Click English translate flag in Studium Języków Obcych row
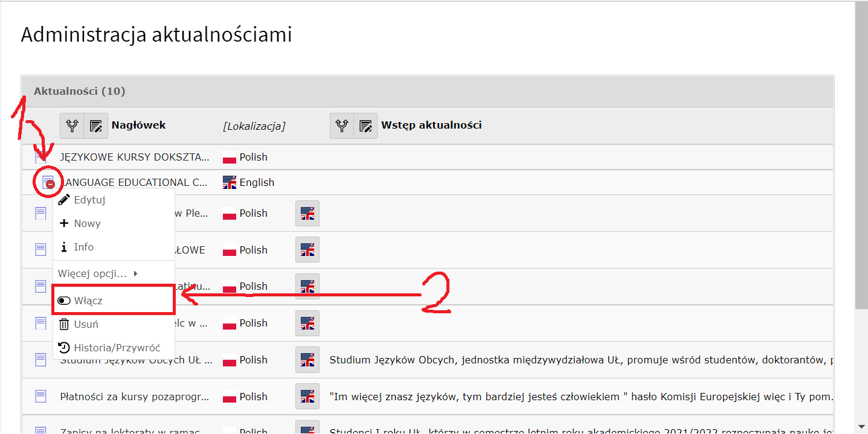Screen dimensions: 868x434 click(x=307, y=360)
